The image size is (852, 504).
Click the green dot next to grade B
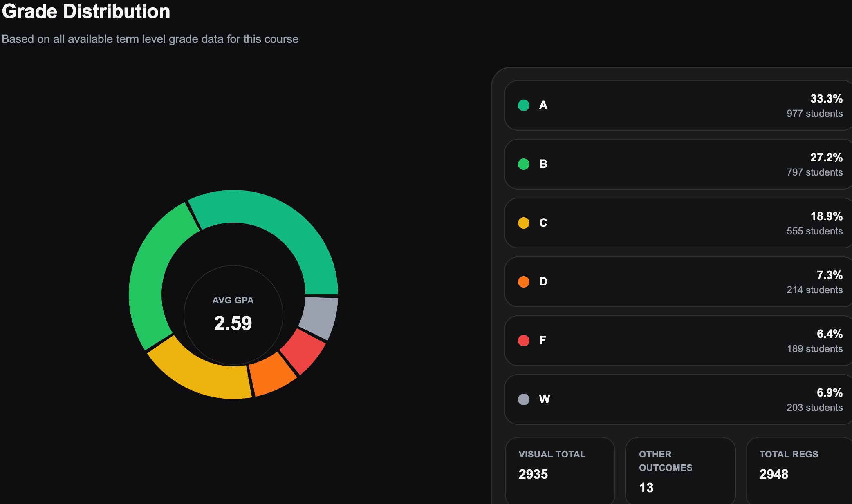click(524, 164)
